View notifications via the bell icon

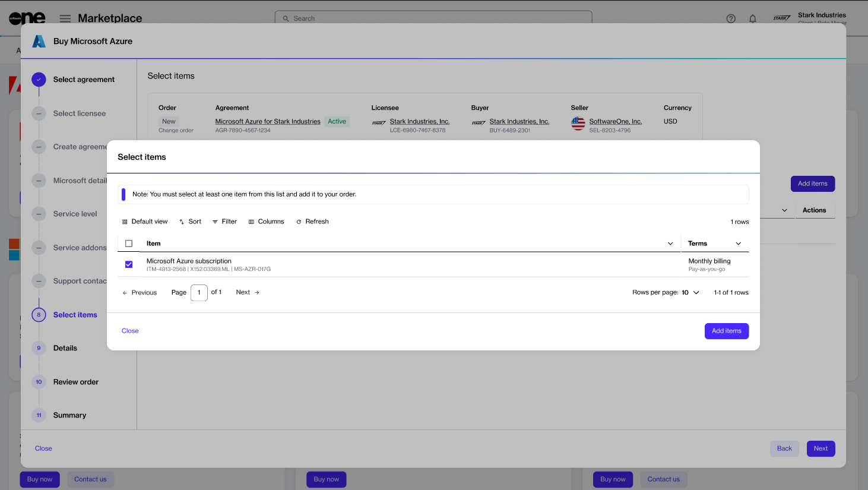(753, 18)
